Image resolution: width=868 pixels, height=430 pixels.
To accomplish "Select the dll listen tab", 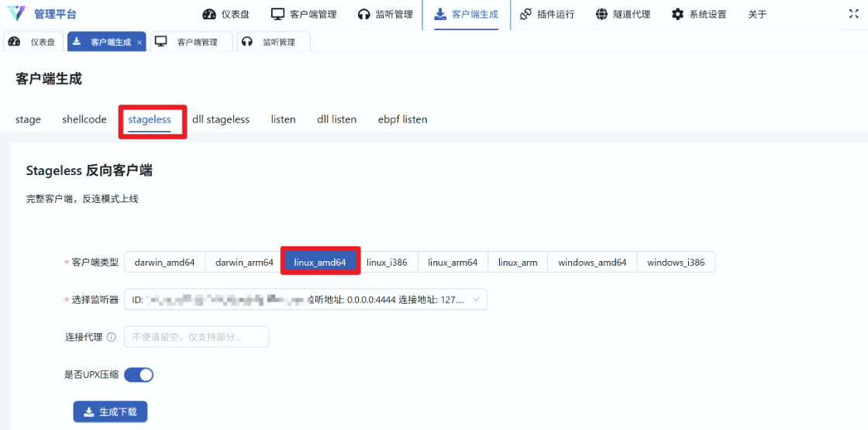I will (x=336, y=119).
